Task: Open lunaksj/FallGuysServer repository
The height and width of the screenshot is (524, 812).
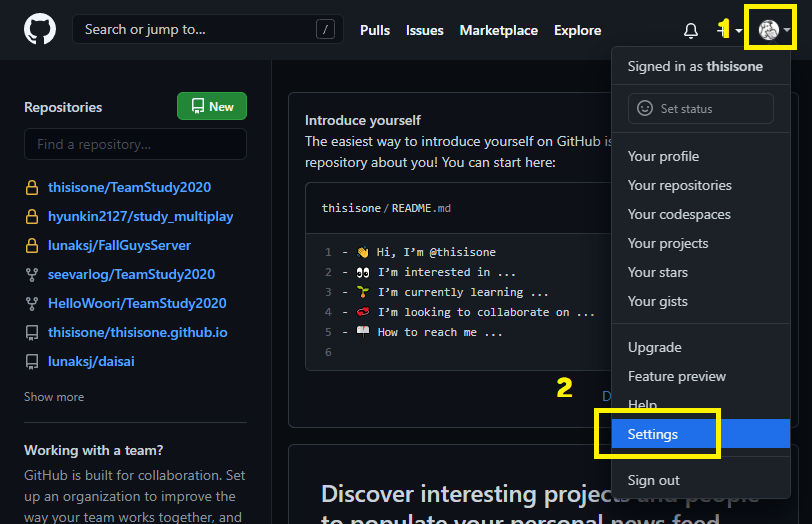Action: [120, 245]
